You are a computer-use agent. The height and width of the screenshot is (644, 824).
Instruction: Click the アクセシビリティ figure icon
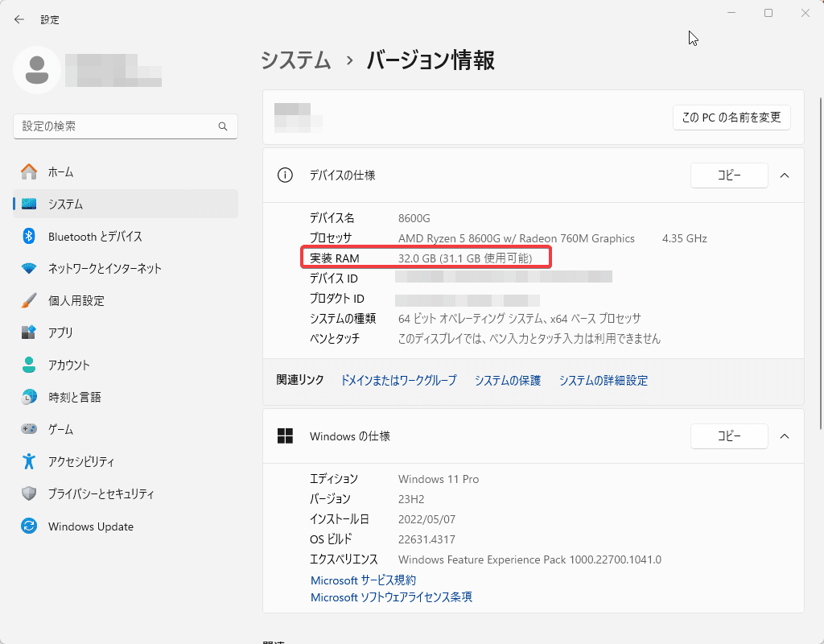coord(29,461)
